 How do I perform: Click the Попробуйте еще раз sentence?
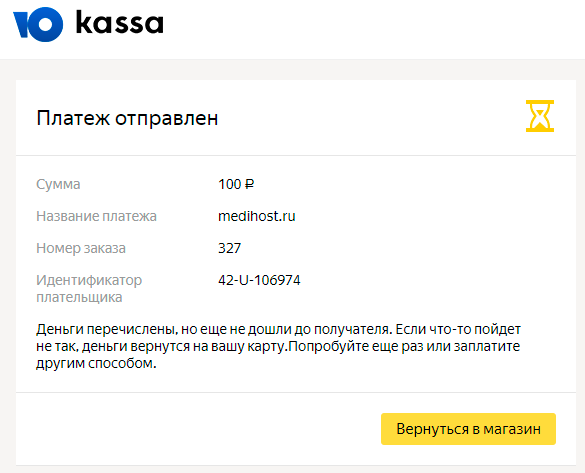click(x=404, y=355)
